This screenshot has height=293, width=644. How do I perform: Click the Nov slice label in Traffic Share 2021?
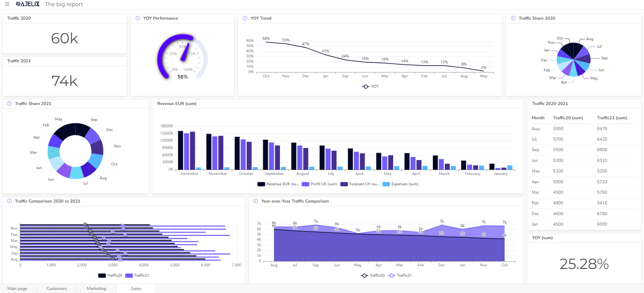[117, 146]
